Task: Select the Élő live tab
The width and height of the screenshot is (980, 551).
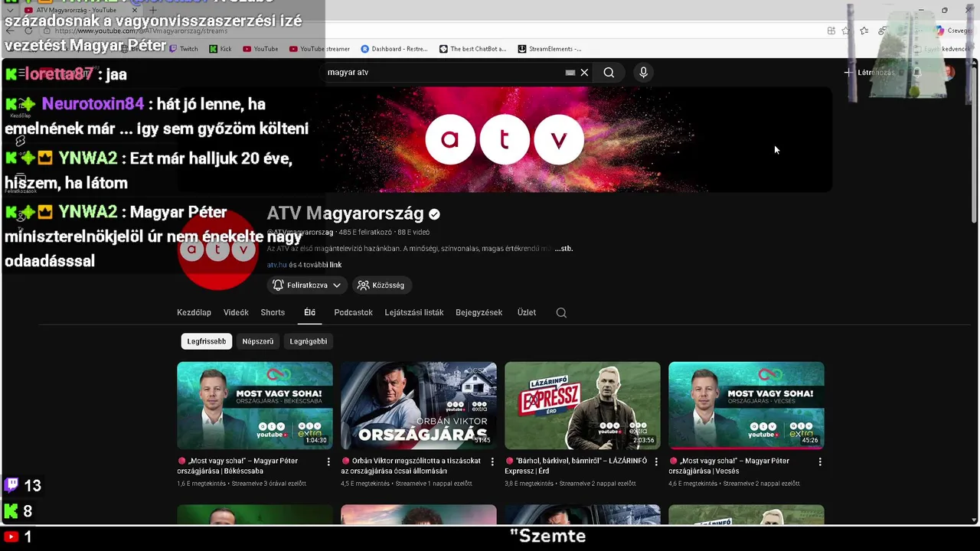Action: pyautogui.click(x=309, y=312)
